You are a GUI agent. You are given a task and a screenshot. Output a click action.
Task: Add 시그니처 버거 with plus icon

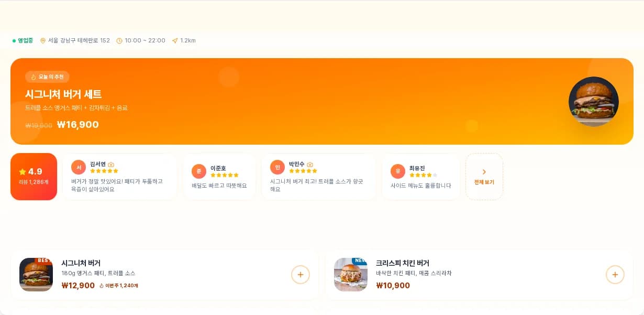point(301,275)
